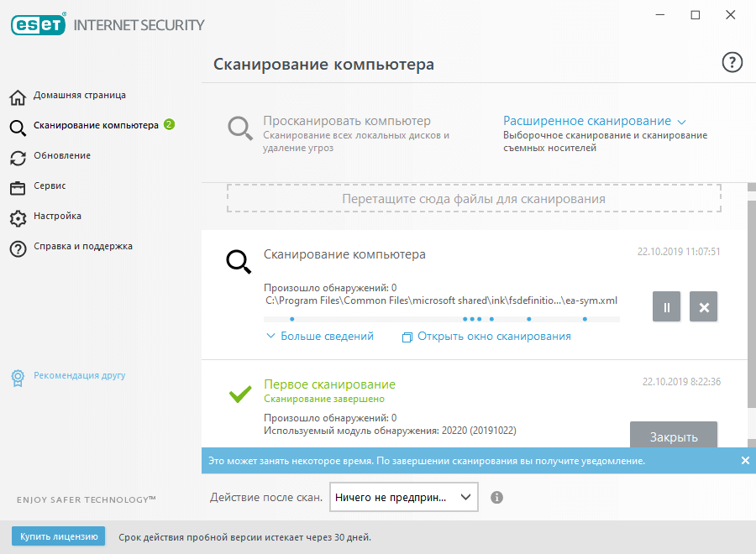Click the scan progress bar
Image resolution: width=756 pixels, height=554 pixels.
442,319
